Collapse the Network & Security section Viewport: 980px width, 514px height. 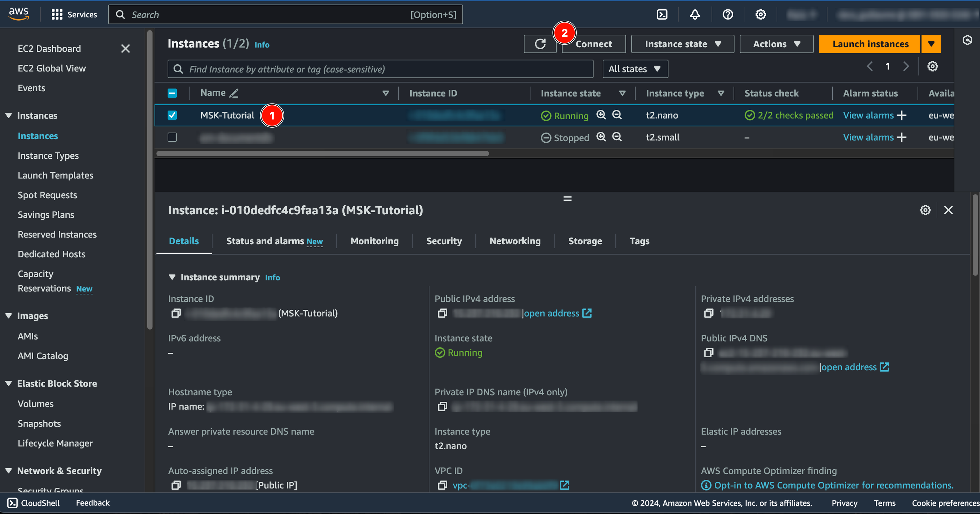pos(8,471)
